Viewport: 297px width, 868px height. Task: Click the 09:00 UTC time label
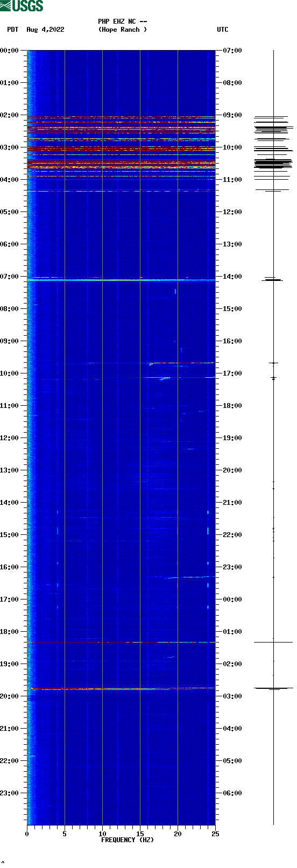[x=232, y=115]
